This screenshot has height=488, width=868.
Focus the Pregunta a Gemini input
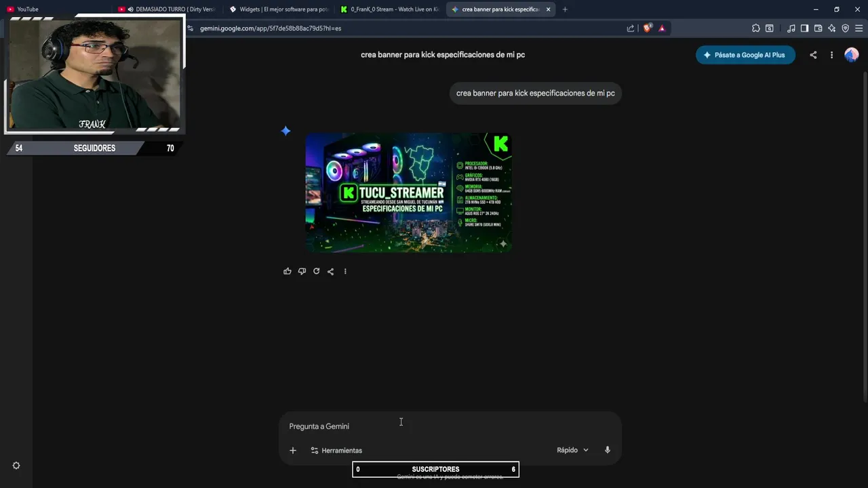(x=450, y=426)
